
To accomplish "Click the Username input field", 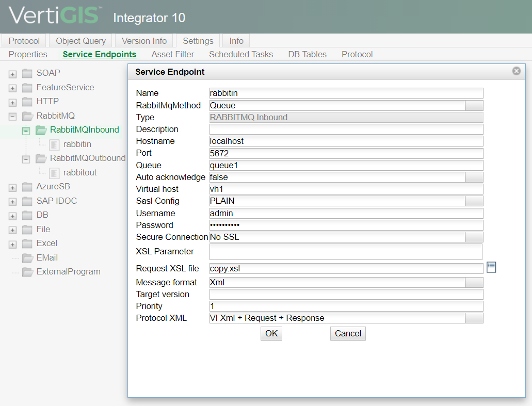I will [x=346, y=213].
